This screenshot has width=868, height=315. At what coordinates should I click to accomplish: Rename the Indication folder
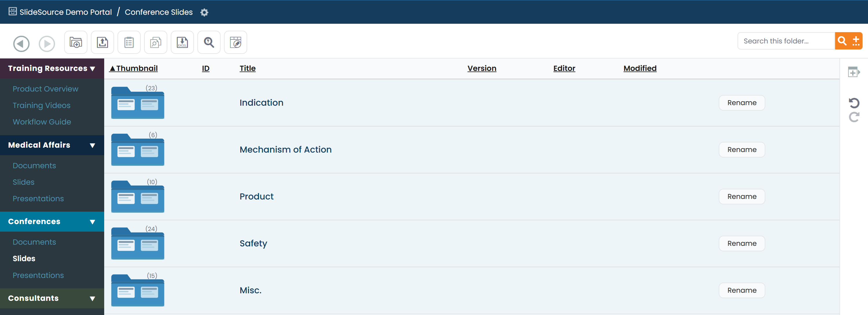742,103
